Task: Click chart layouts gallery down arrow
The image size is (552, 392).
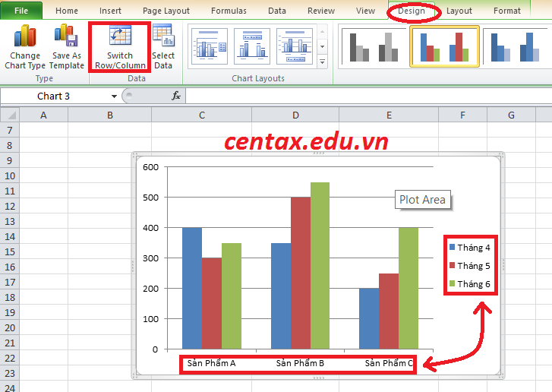Action: [322, 46]
